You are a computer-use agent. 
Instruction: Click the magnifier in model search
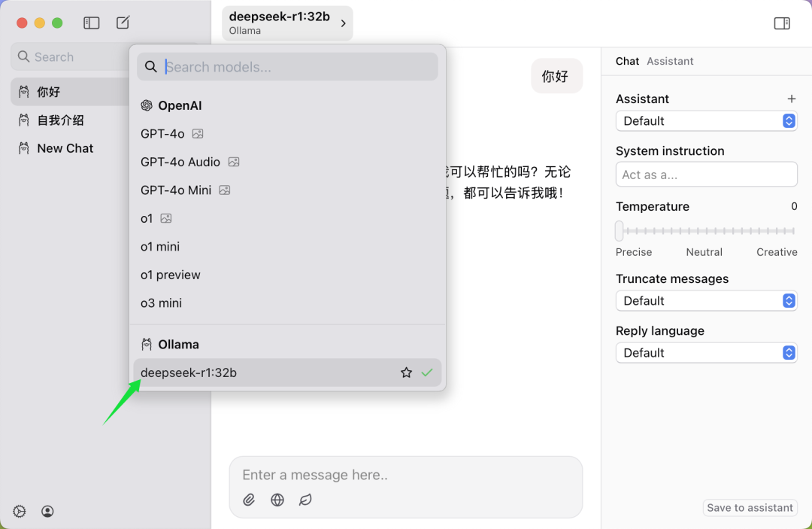[x=150, y=67]
